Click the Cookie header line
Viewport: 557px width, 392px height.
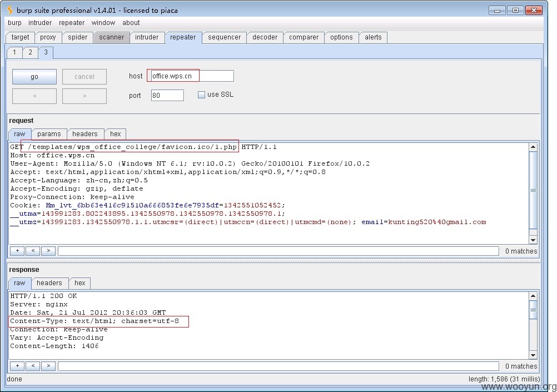click(x=147, y=205)
